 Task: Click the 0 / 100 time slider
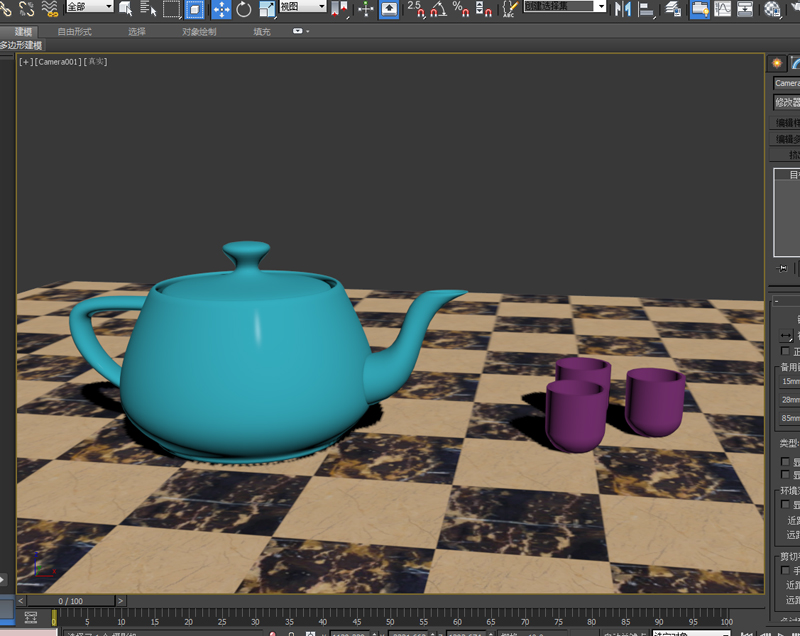tap(70, 601)
